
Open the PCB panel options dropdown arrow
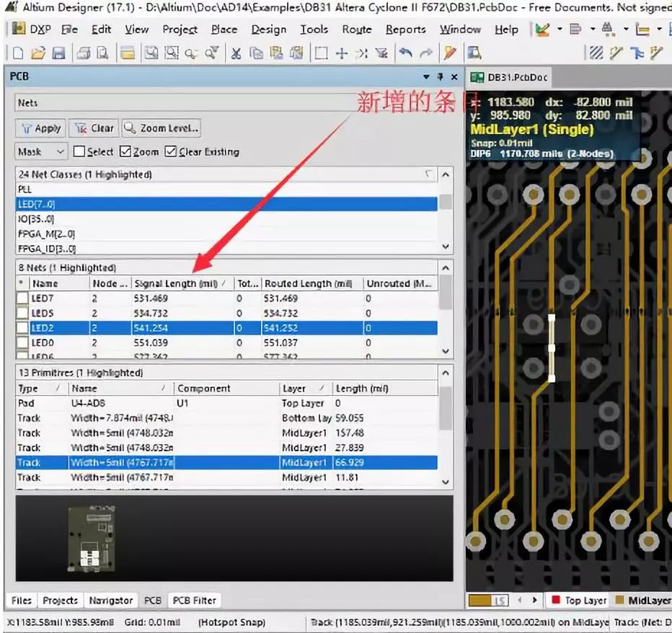point(426,76)
